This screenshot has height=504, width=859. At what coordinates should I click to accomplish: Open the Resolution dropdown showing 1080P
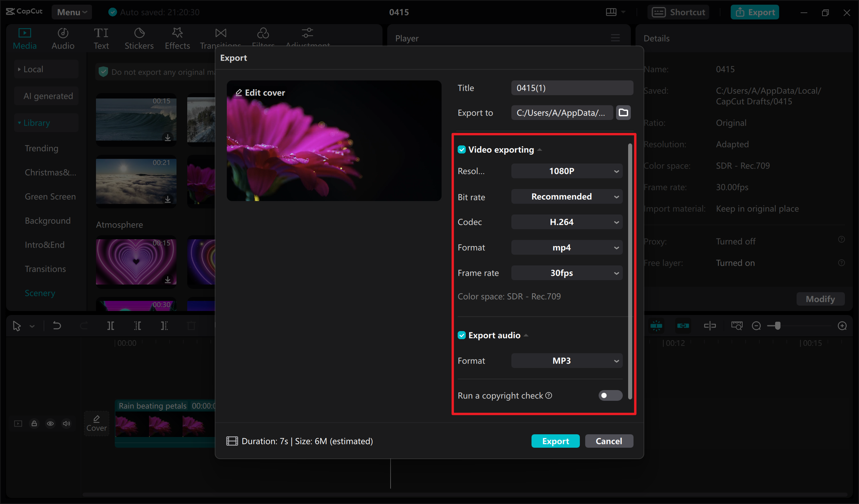[566, 171]
